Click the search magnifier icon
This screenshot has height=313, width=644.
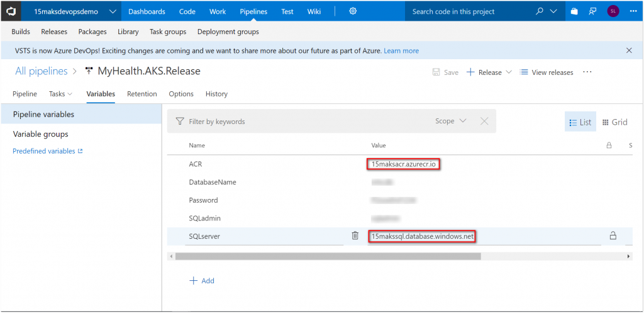pyautogui.click(x=540, y=11)
